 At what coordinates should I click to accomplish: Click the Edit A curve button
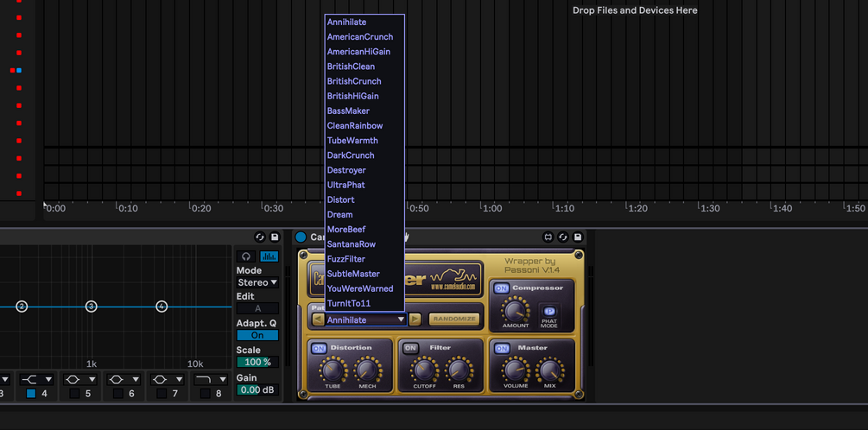point(257,309)
